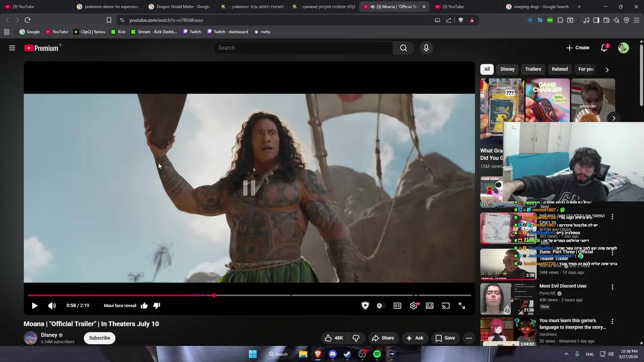
Task: Select the Related filter chip
Action: 559,69
